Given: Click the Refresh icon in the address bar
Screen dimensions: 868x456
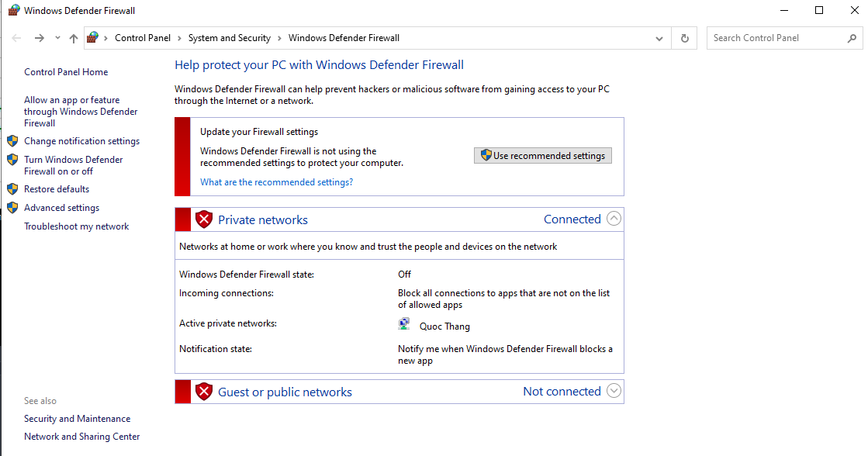Looking at the screenshot, I should [x=684, y=38].
